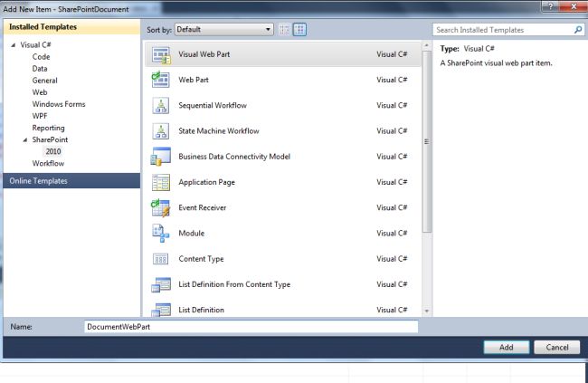Pick the Sequential Workflow icon

coord(161,106)
